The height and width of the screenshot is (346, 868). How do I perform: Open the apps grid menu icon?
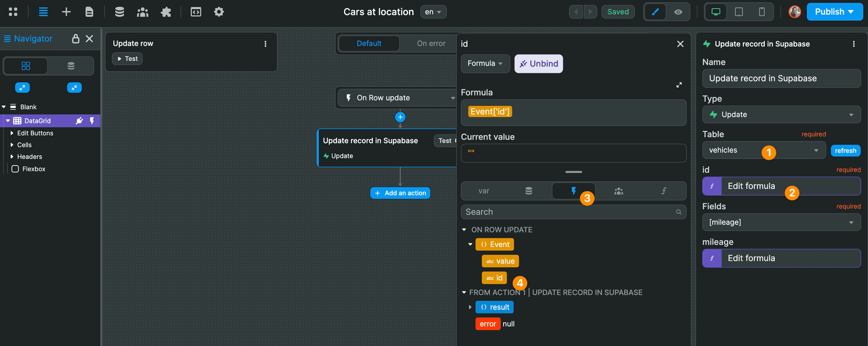[13, 12]
